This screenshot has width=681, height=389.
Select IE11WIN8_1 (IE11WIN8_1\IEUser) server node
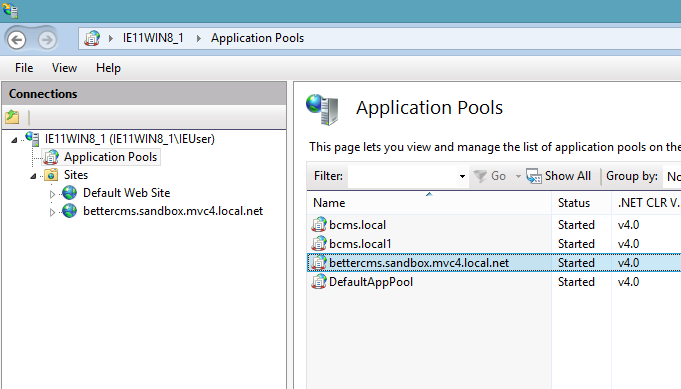point(130,139)
